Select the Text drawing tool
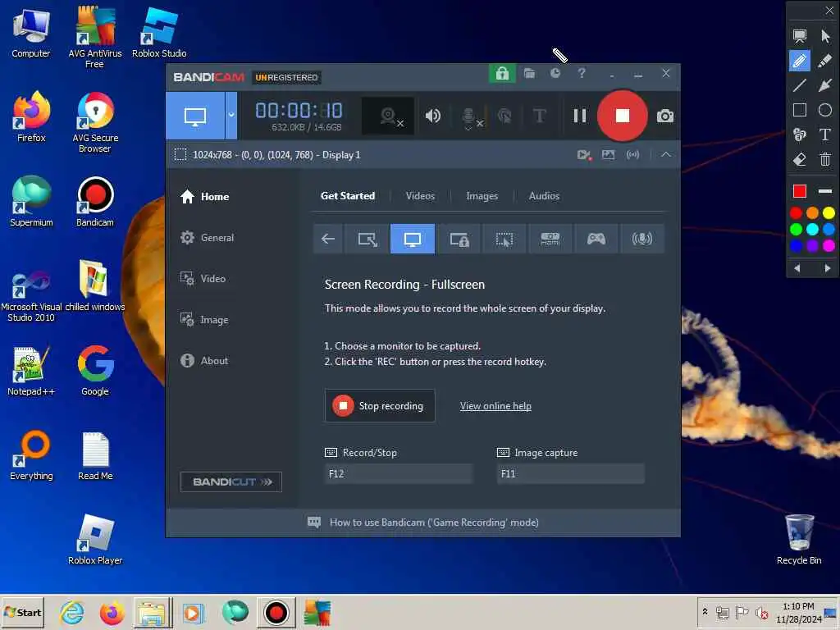 [x=825, y=135]
